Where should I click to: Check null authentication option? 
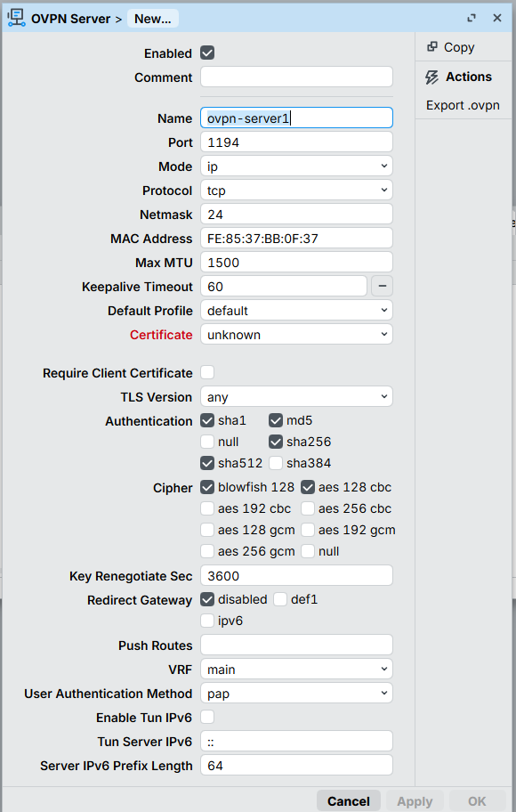(207, 442)
